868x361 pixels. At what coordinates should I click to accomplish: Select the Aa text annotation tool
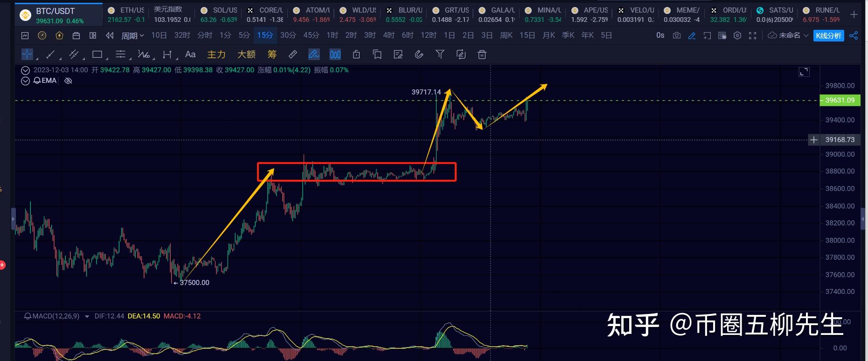click(190, 54)
